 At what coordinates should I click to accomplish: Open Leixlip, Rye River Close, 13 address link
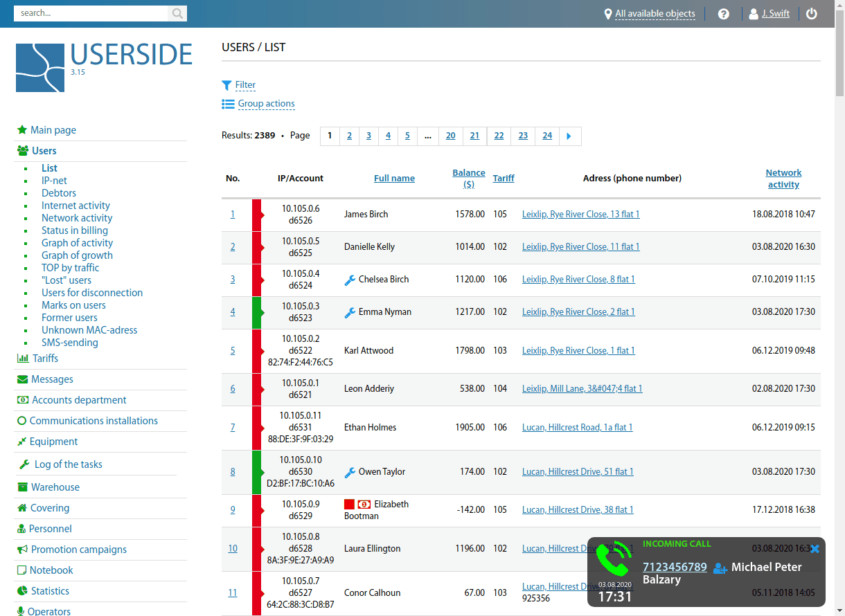click(x=580, y=215)
